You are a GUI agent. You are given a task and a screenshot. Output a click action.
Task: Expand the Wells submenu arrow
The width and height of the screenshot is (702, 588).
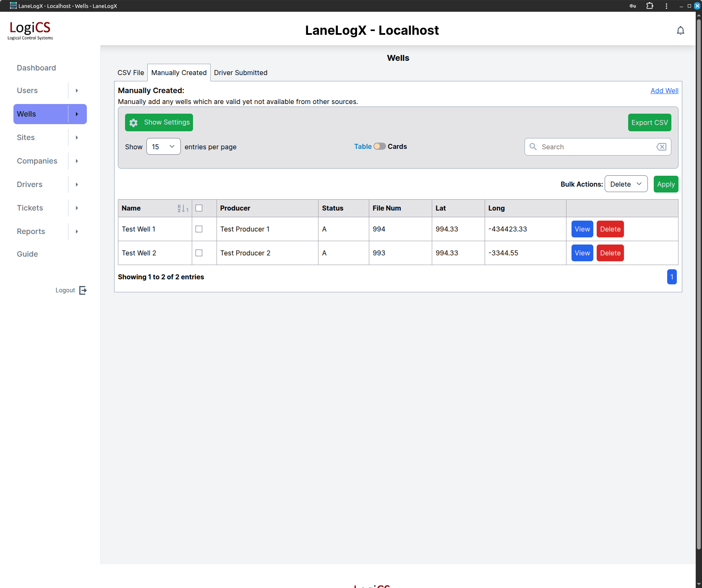pos(77,114)
